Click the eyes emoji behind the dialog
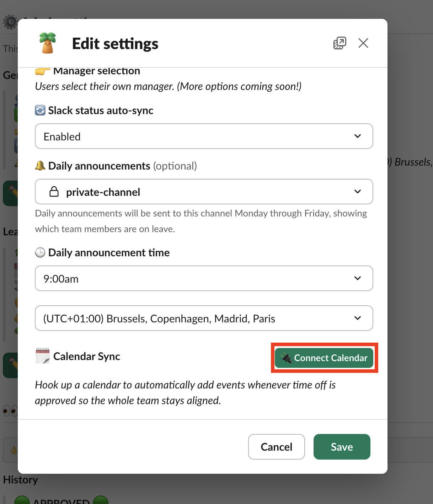The height and width of the screenshot is (504, 433). point(10,411)
